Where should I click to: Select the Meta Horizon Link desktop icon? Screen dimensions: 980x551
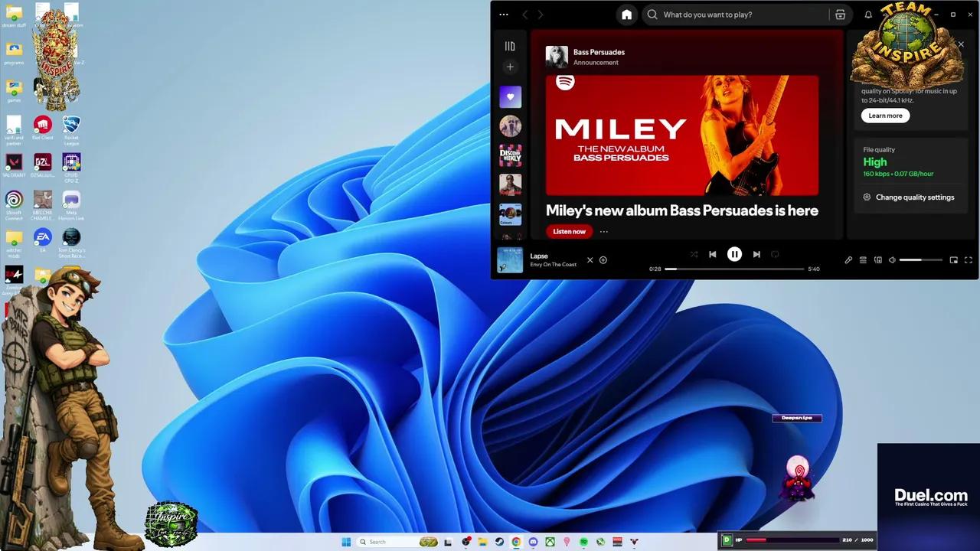pos(71,205)
